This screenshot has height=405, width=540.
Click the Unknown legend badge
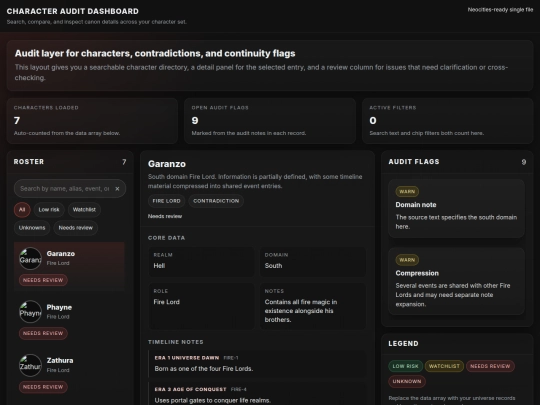[x=407, y=382]
